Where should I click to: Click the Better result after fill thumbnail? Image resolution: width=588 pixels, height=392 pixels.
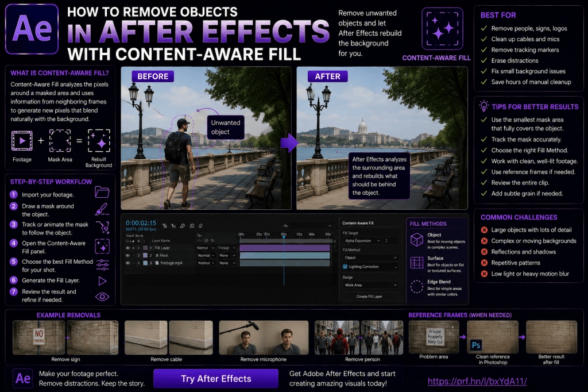point(551,337)
